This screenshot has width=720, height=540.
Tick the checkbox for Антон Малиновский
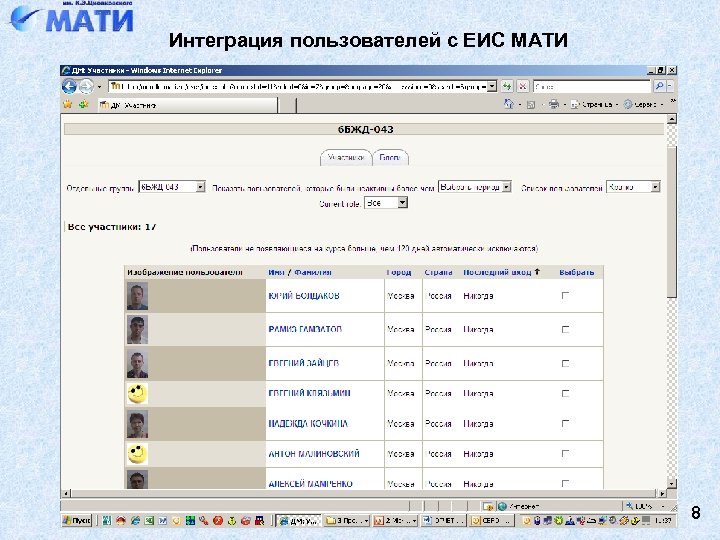click(565, 454)
